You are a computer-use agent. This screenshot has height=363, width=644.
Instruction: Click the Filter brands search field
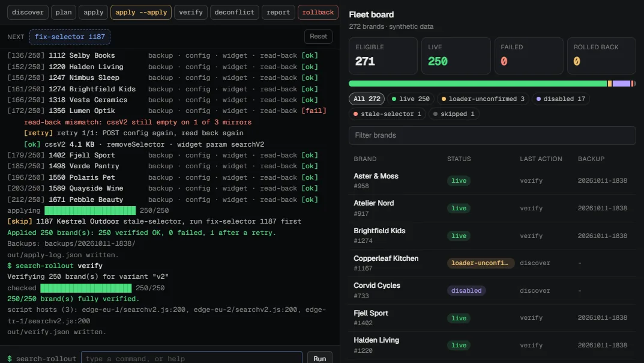pos(492,135)
